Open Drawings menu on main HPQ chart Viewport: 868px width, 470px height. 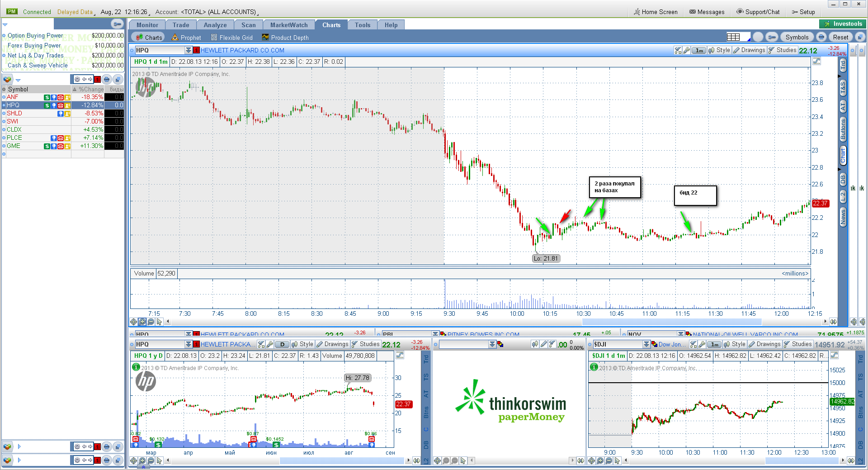[749, 50]
